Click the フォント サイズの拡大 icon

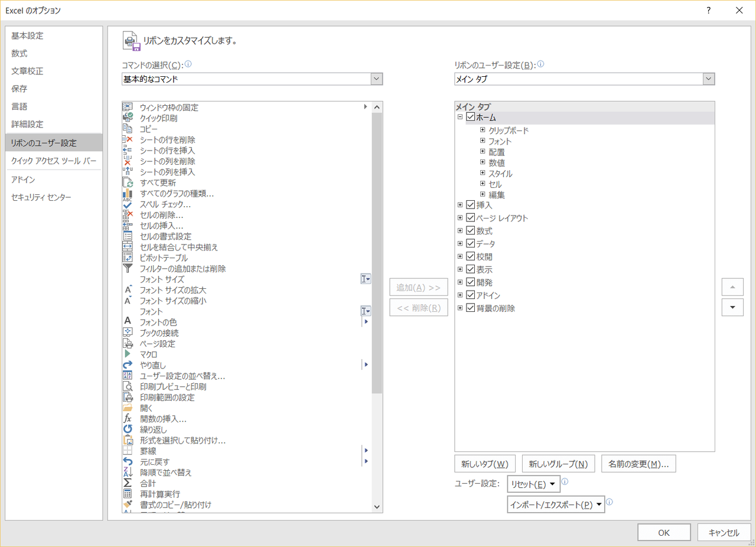[128, 290]
